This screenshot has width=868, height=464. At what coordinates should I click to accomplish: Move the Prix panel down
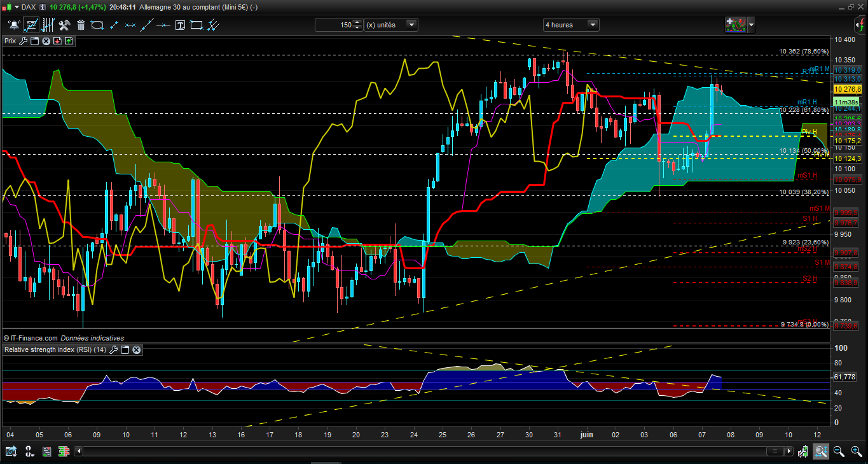[57, 41]
